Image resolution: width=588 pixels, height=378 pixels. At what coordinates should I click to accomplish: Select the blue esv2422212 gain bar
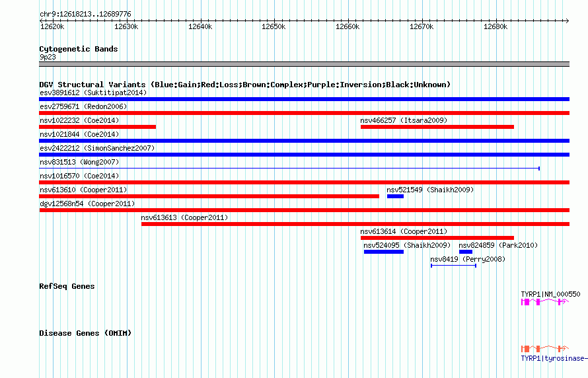(x=304, y=155)
